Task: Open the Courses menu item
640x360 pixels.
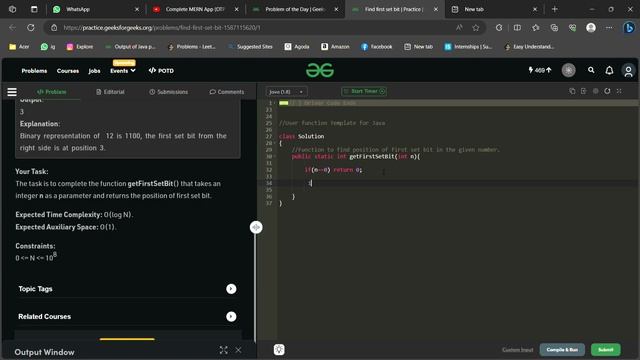Action: [x=68, y=71]
